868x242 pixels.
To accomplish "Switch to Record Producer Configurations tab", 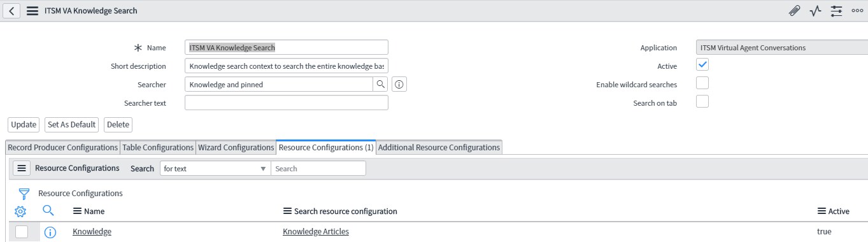I will pyautogui.click(x=62, y=147).
